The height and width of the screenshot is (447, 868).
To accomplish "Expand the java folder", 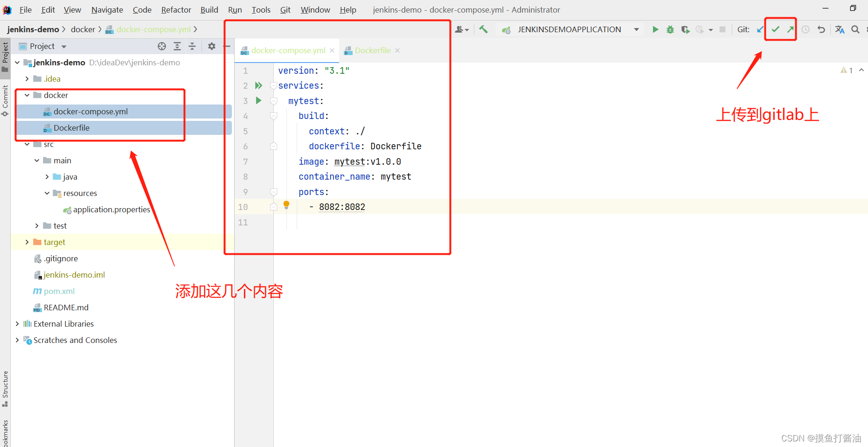I will pos(47,177).
